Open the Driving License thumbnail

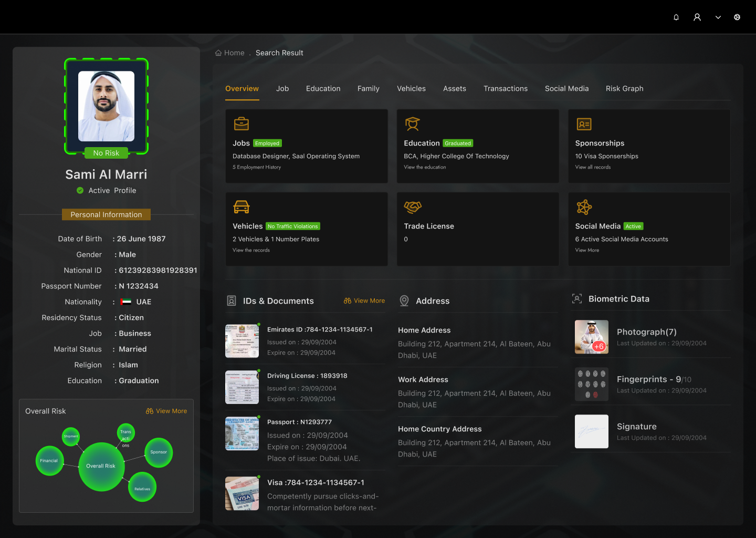pos(242,387)
